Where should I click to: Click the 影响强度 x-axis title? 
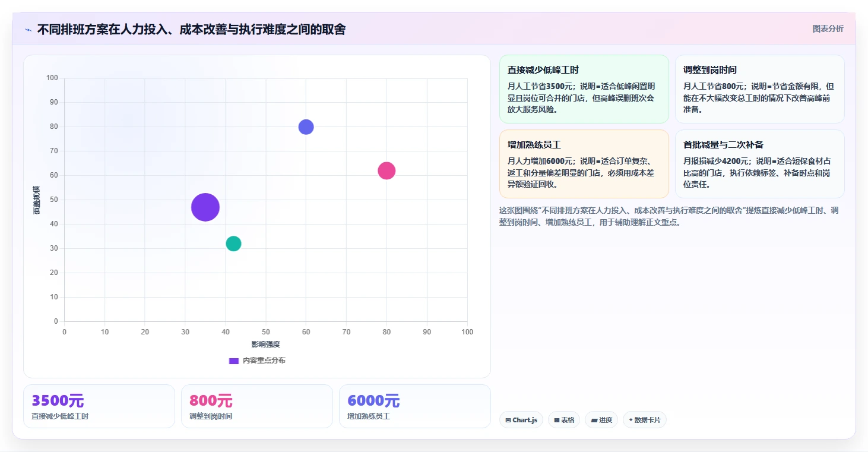coord(265,344)
